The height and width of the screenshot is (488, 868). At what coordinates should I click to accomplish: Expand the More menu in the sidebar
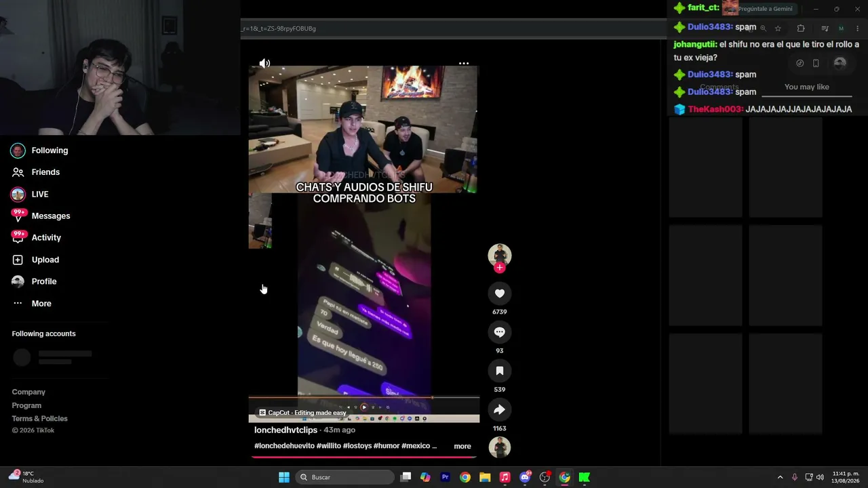tap(41, 304)
